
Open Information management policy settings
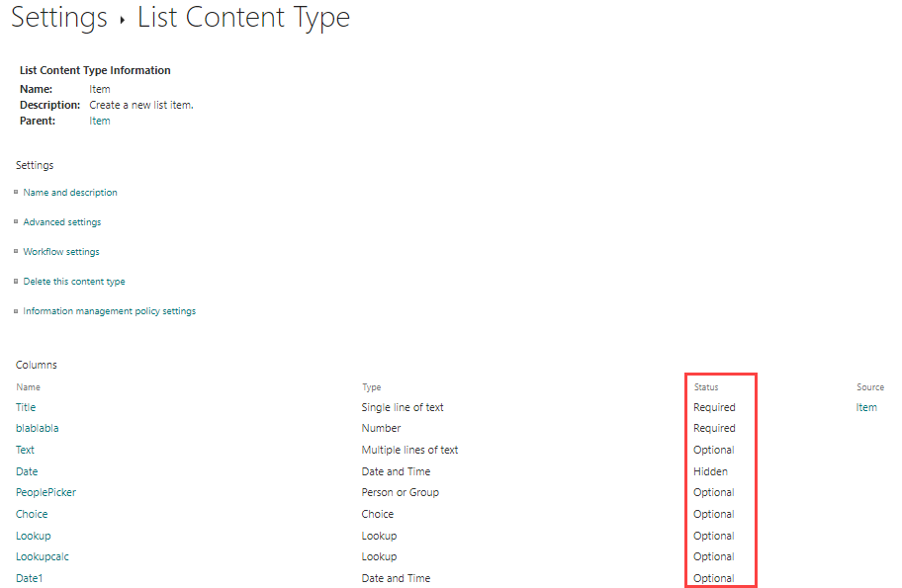pos(110,311)
